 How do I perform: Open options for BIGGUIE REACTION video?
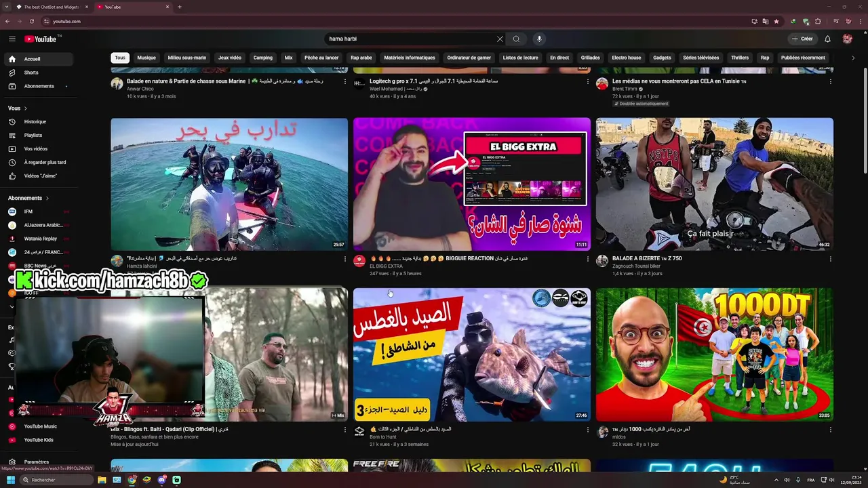pos(587,259)
